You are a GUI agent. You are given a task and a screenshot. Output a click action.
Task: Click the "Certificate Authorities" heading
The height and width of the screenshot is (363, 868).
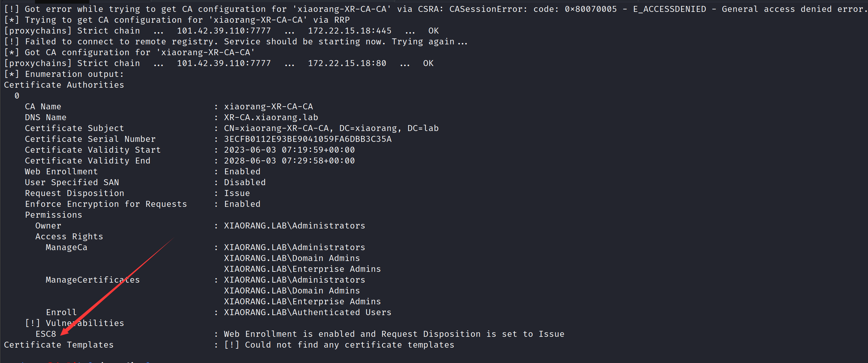(64, 85)
